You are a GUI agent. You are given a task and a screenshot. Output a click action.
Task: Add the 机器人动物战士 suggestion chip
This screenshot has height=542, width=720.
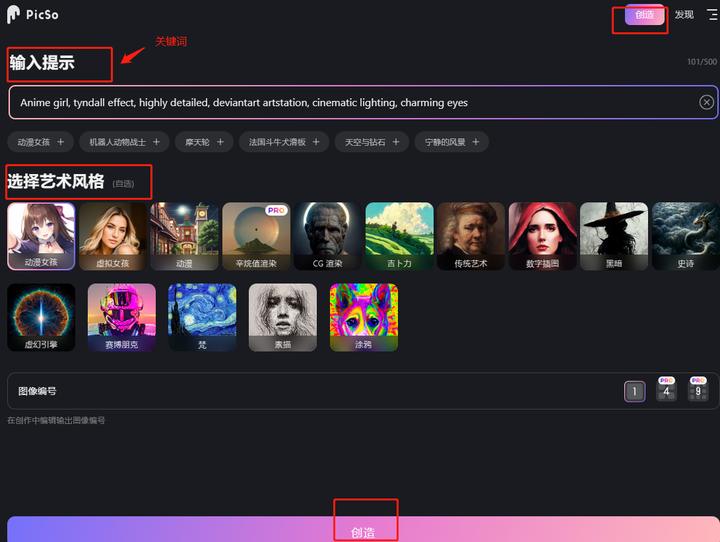pyautogui.click(x=124, y=142)
